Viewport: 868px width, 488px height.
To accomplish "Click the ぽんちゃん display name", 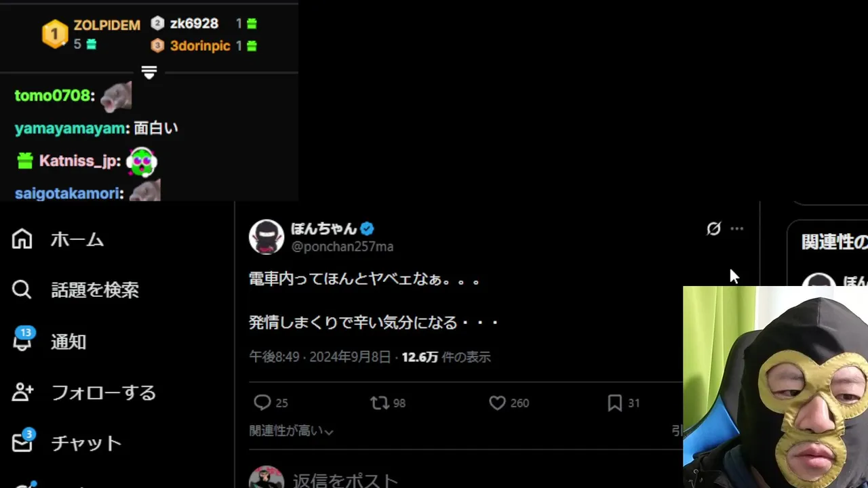I will click(323, 228).
